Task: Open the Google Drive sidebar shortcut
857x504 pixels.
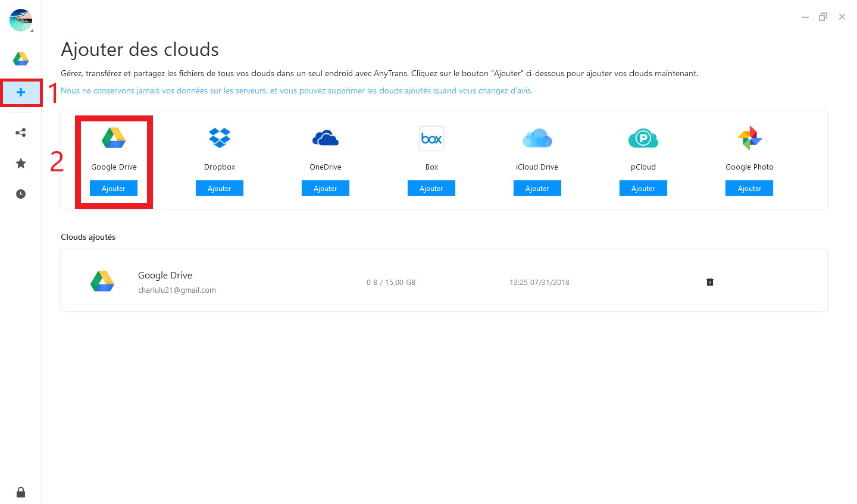Action: pyautogui.click(x=21, y=58)
